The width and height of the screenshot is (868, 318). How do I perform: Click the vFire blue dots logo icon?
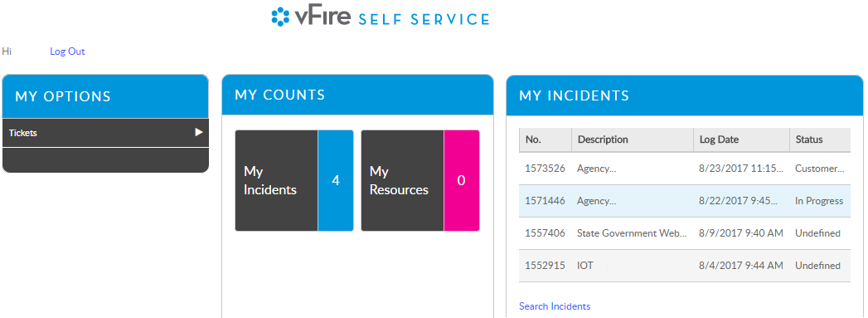[x=281, y=17]
